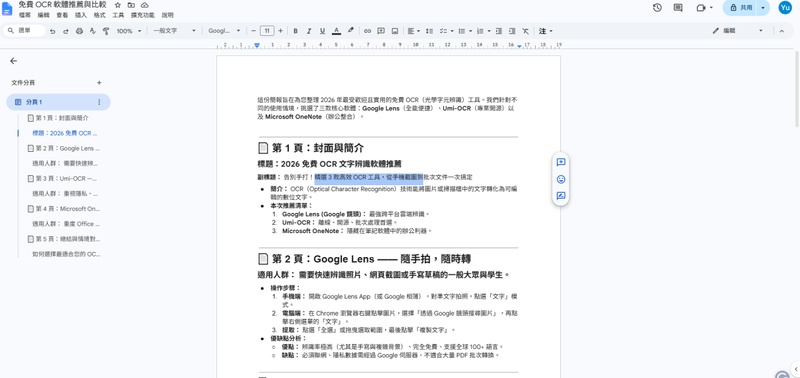Increase the paragraph indent
The image size is (800, 378).
coord(512,31)
